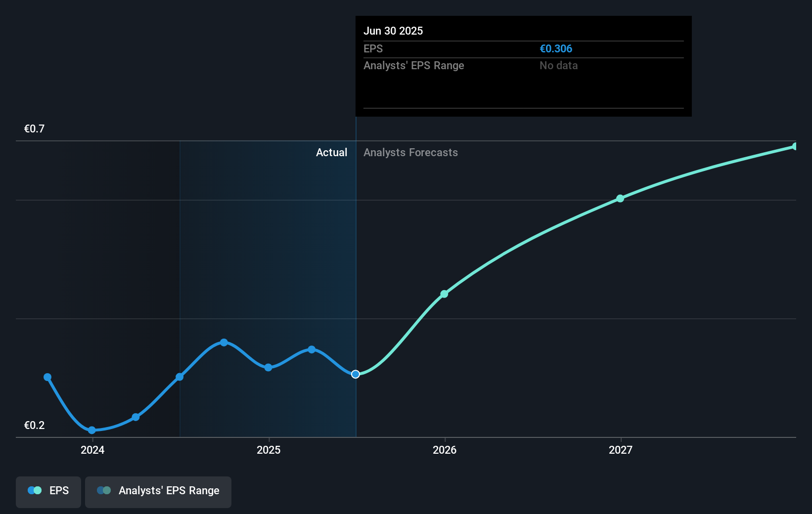812x514 pixels.
Task: Click the EPS point where shaded region begins
Action: click(180, 377)
